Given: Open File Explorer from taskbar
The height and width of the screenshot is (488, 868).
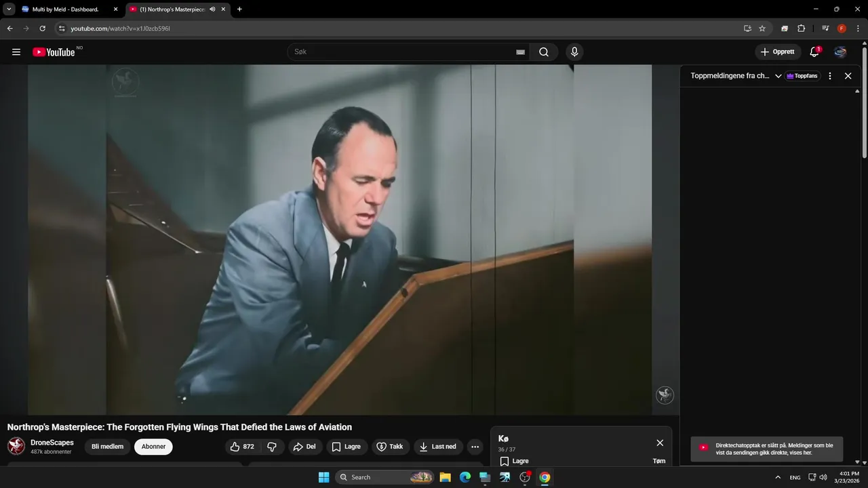Looking at the screenshot, I should point(445,477).
